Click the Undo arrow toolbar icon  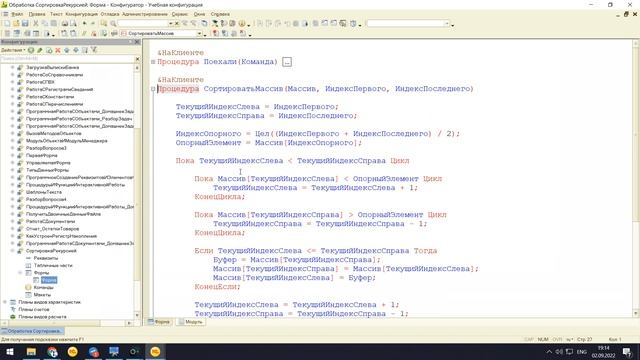[x=84, y=24]
